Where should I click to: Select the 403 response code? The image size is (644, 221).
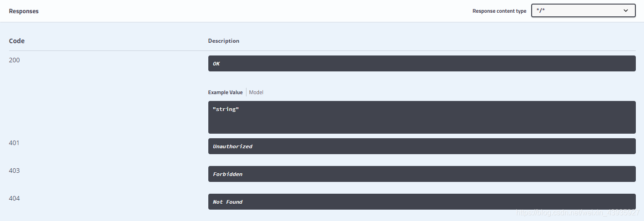(15, 171)
